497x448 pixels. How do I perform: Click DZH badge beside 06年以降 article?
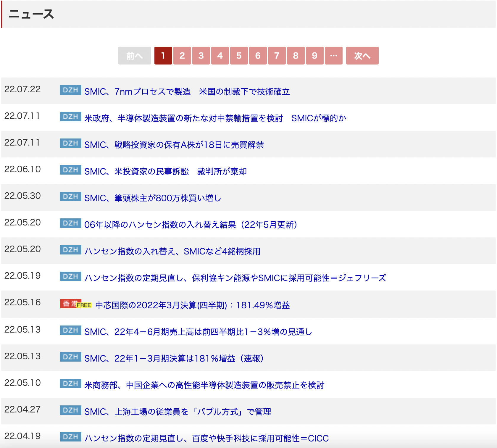pyautogui.click(x=70, y=223)
